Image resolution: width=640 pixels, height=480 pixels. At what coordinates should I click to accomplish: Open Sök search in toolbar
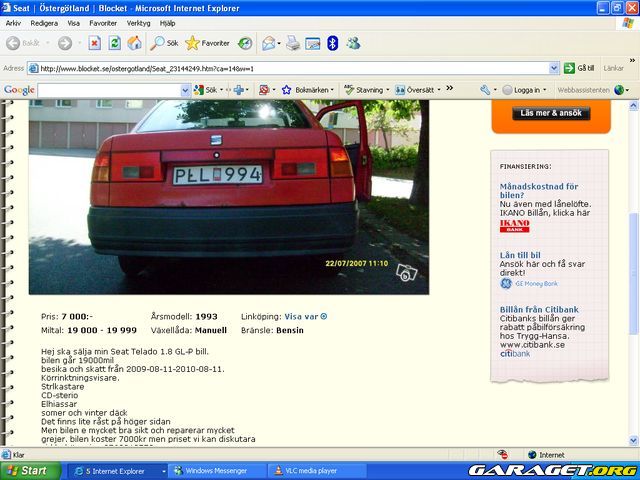click(x=164, y=43)
